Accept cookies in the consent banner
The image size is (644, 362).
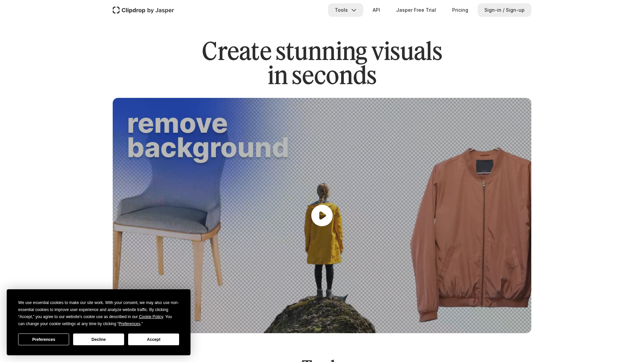(154, 340)
